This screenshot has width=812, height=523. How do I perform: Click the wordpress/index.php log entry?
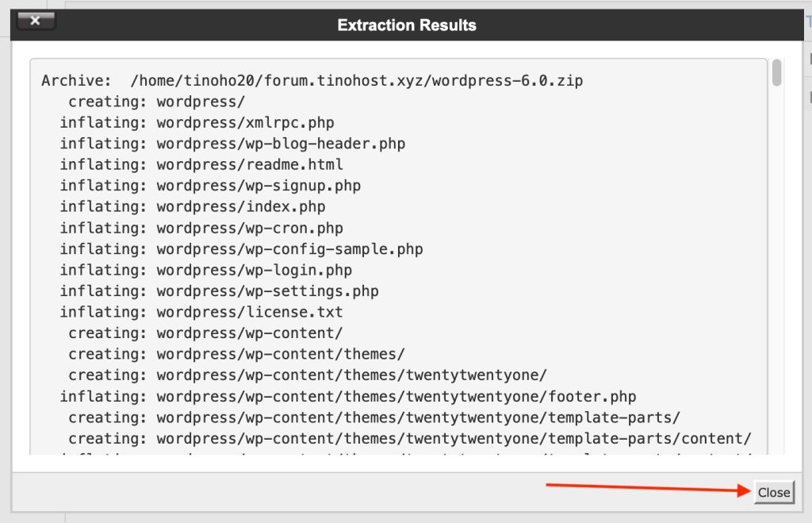[193, 207]
